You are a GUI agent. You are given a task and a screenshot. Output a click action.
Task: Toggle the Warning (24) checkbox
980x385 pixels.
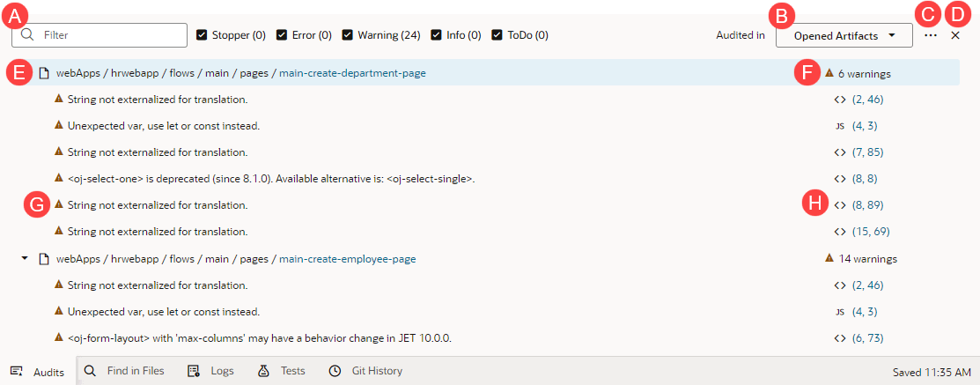[347, 35]
